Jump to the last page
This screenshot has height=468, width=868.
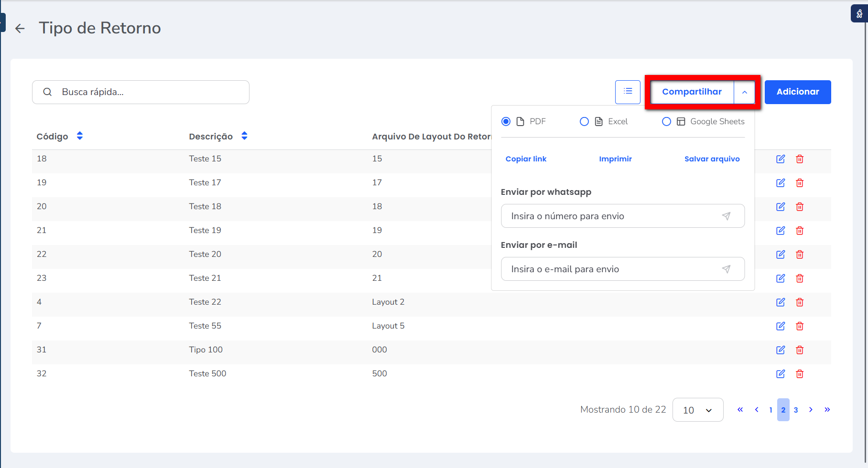[827, 410]
